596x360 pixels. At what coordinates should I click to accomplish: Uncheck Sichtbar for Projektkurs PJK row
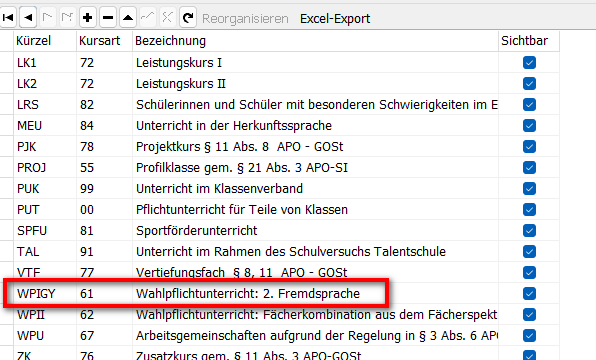tap(529, 146)
